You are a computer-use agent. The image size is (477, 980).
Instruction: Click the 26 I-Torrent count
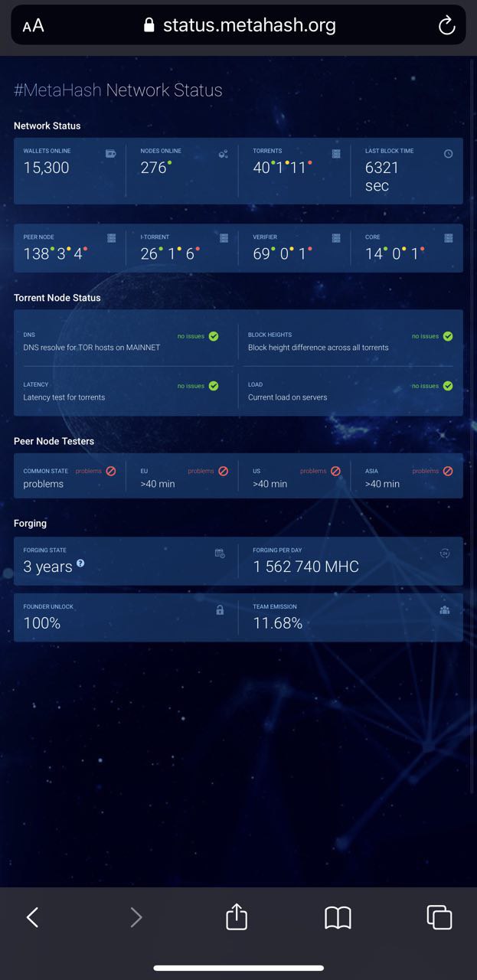click(149, 253)
